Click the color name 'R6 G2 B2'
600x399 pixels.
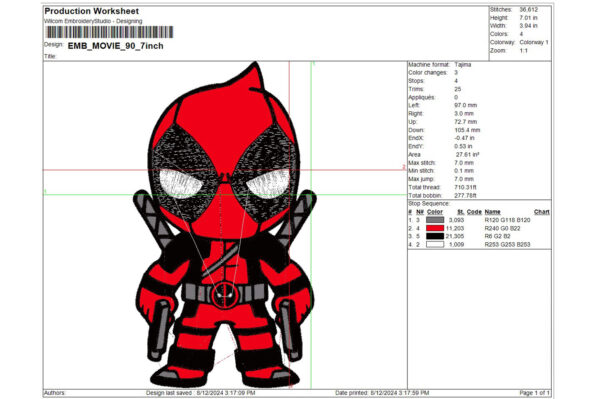497,236
